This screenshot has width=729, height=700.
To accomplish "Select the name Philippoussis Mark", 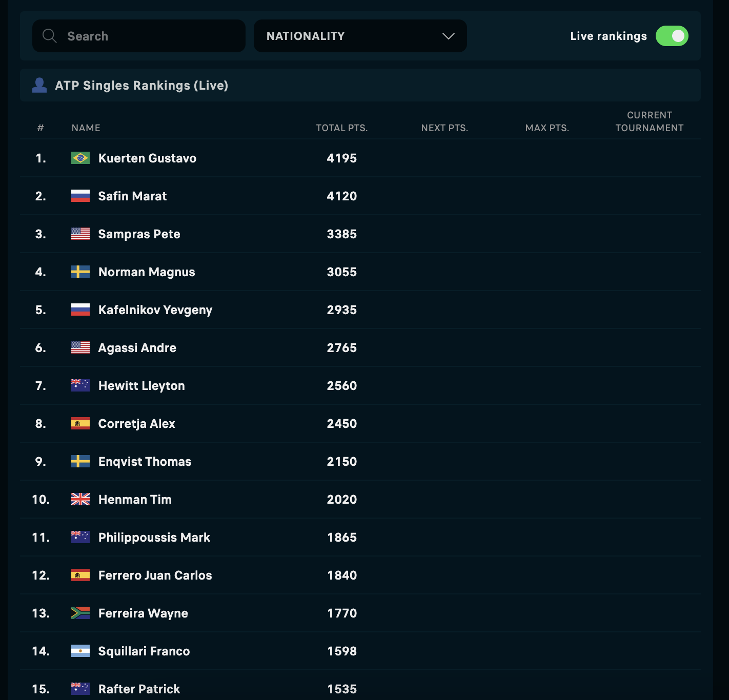I will 154,538.
